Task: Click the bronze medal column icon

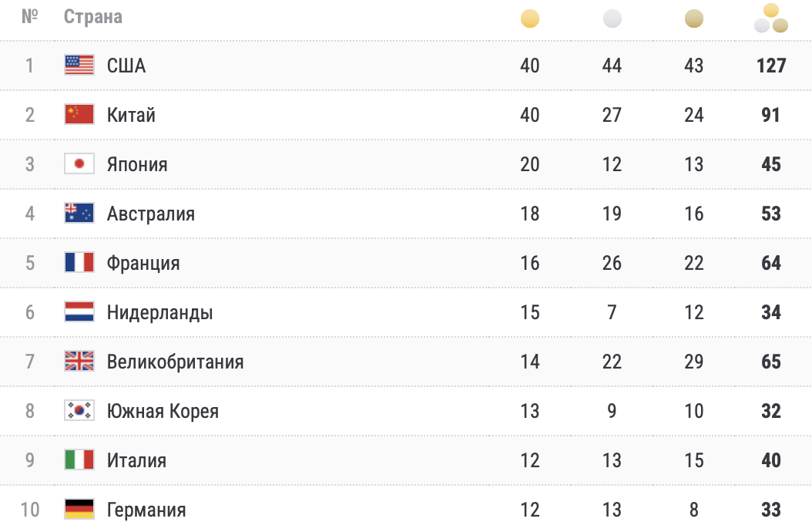Action: tap(694, 19)
